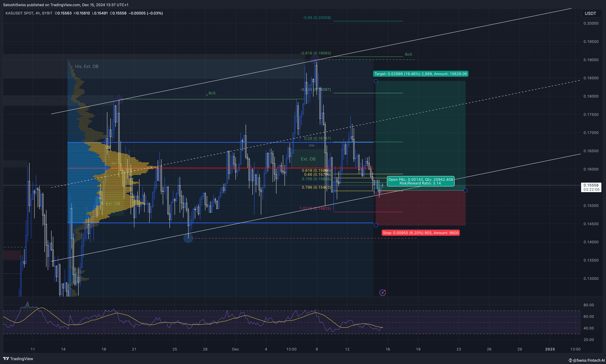Click the high value H0.15610
606x364 pixels.
(x=82, y=13)
